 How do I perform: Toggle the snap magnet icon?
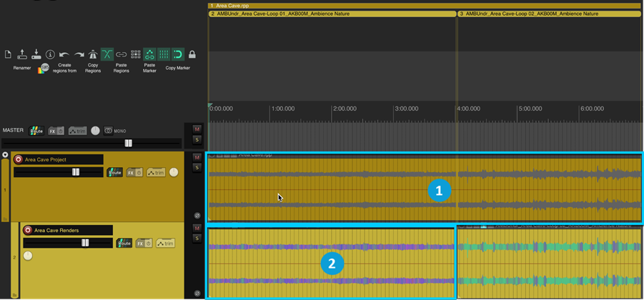[x=178, y=54]
